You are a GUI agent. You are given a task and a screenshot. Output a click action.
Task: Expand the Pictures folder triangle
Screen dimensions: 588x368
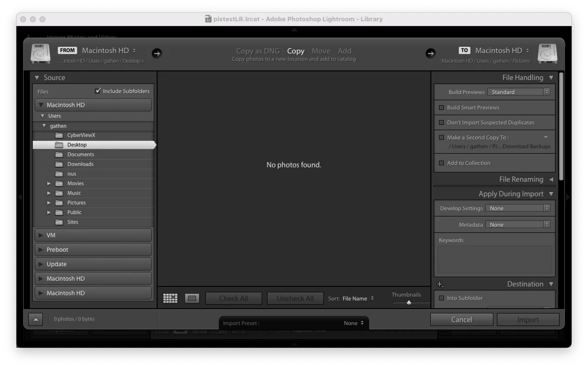pyautogui.click(x=49, y=203)
